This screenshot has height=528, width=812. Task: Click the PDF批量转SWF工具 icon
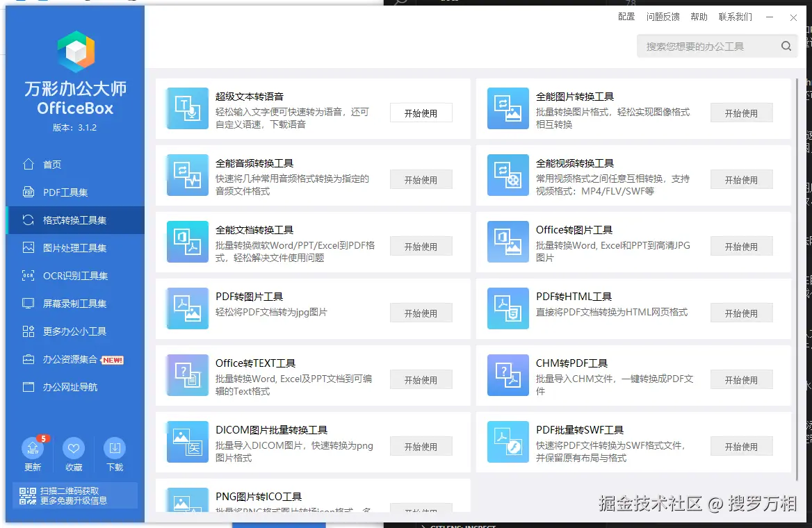pyautogui.click(x=507, y=442)
